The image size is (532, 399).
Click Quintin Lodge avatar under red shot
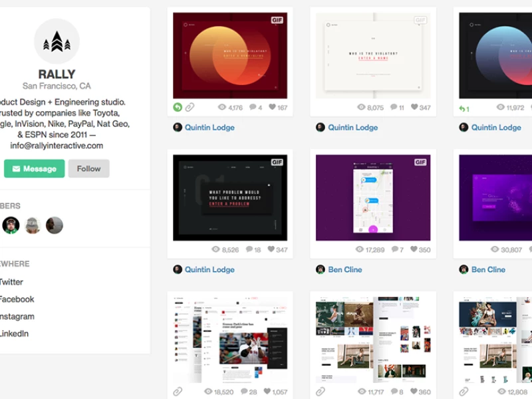(178, 128)
